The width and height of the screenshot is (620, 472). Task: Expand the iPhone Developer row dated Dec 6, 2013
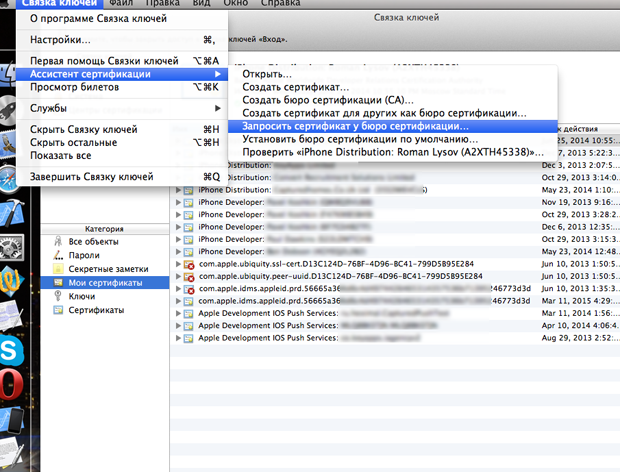[x=178, y=227]
